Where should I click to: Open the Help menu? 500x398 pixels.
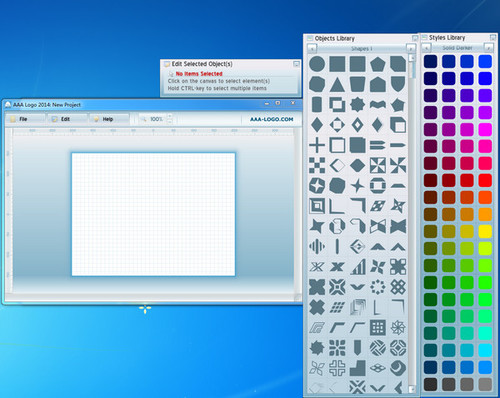click(109, 119)
